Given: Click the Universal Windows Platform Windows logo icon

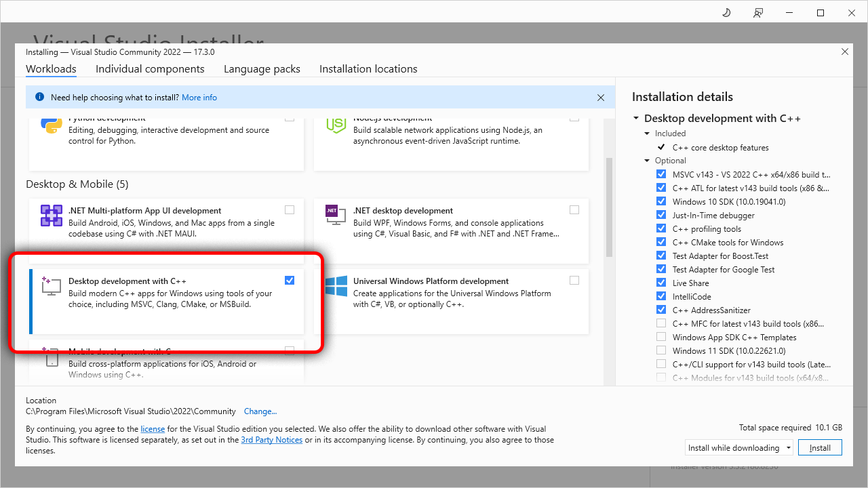Looking at the screenshot, I should 336,286.
